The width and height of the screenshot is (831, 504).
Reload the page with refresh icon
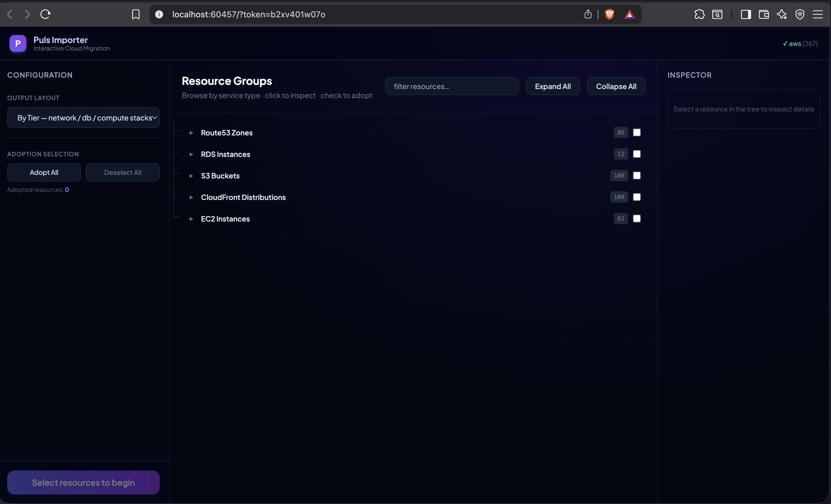pos(45,14)
